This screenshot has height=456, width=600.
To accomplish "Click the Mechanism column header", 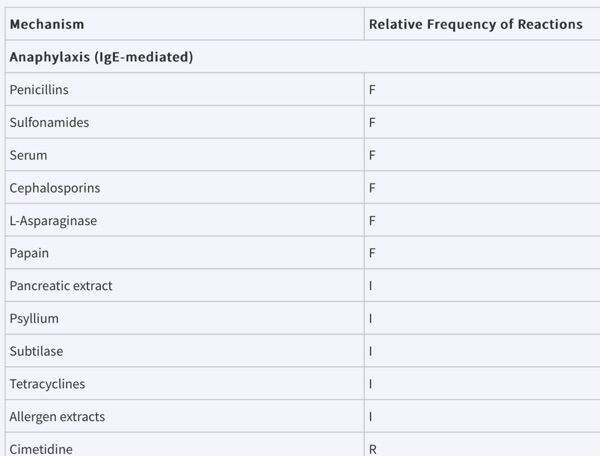I will click(47, 24).
